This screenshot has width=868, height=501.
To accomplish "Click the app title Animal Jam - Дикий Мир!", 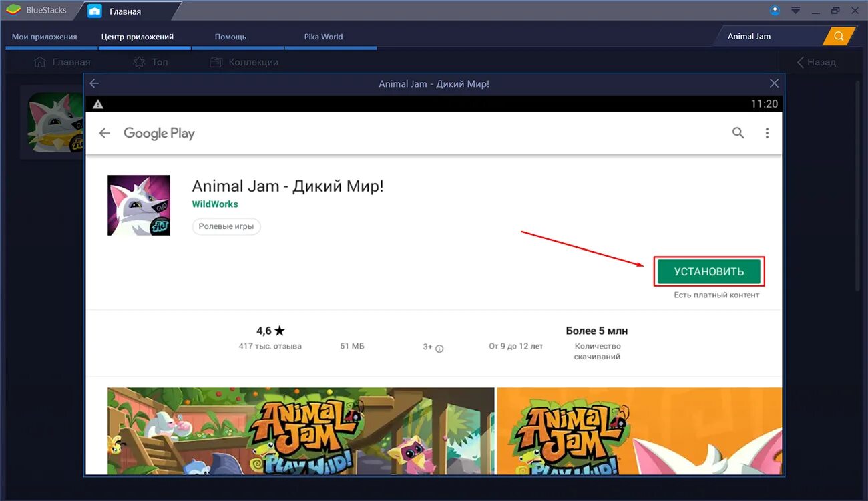I will coord(288,186).
